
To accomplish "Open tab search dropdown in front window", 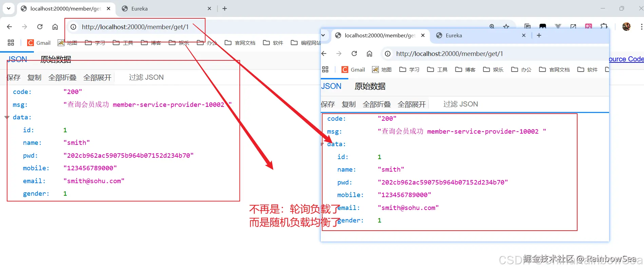I will pos(323,35).
